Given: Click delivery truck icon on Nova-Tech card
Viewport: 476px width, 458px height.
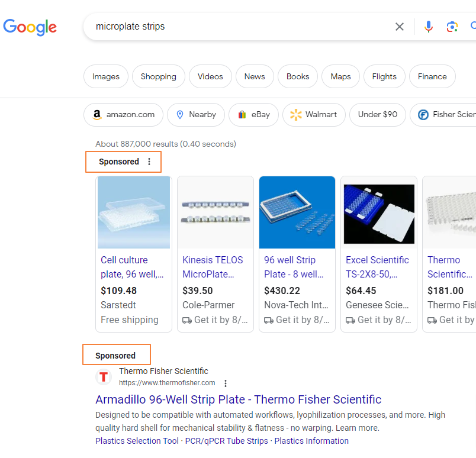Looking at the screenshot, I should 269,321.
